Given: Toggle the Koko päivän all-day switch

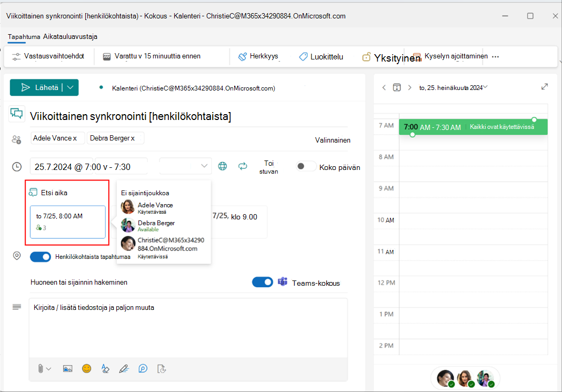Looking at the screenshot, I should click(306, 166).
